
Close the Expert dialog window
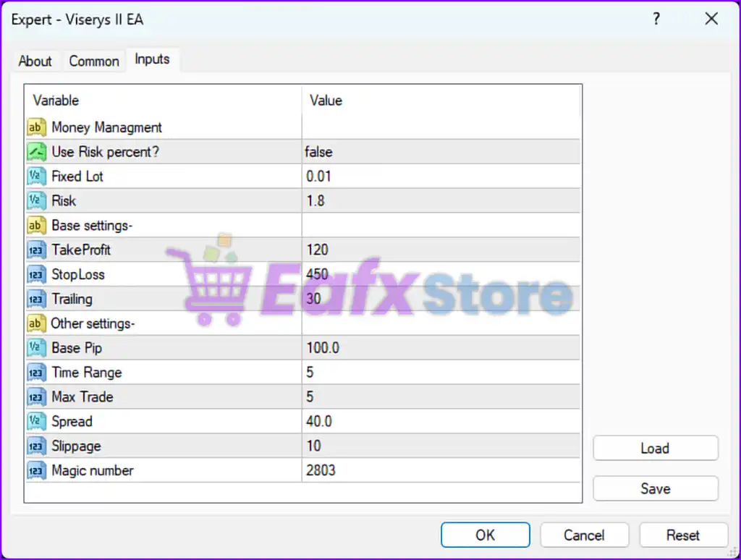[x=711, y=19]
